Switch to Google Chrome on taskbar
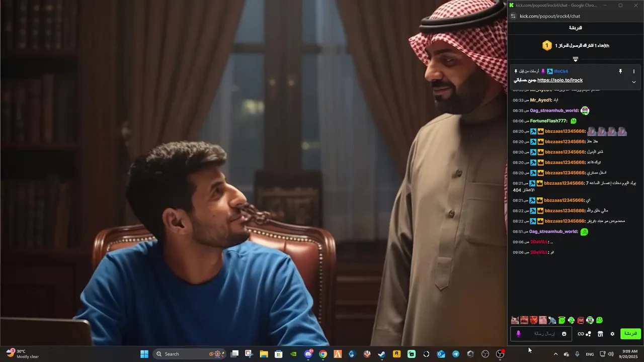644x362 pixels. pyautogui.click(x=323, y=354)
